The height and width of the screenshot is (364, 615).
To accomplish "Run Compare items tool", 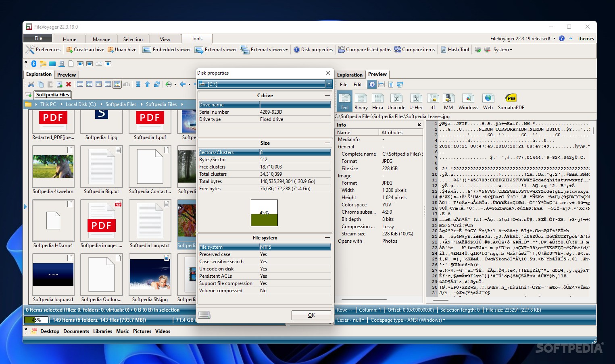I will [x=415, y=50].
